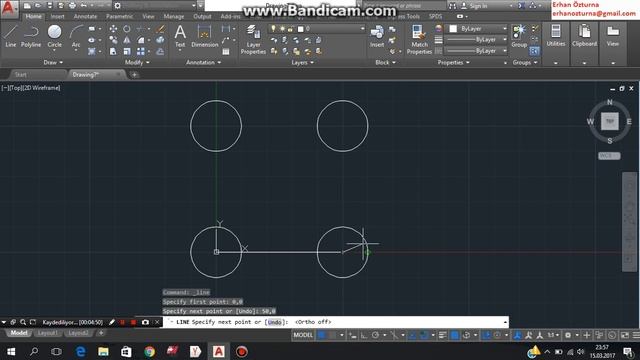
Task: Open the Utilities panel
Action: [x=556, y=36]
